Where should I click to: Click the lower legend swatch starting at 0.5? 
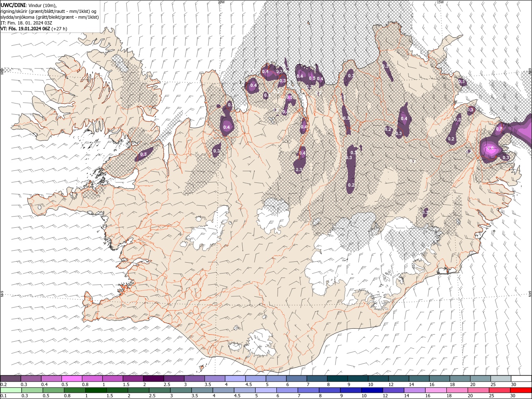(53, 390)
